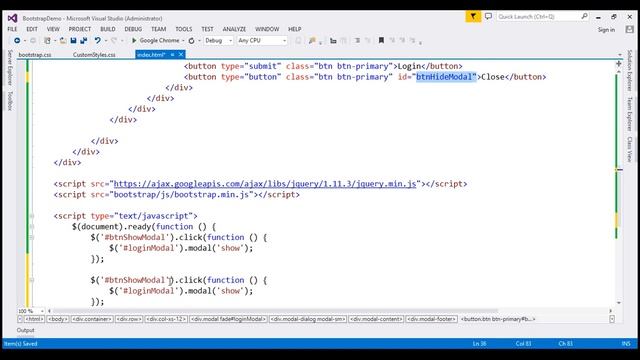Click the Open File folder icon
This screenshot has width=640, height=360.
[x=63, y=40]
